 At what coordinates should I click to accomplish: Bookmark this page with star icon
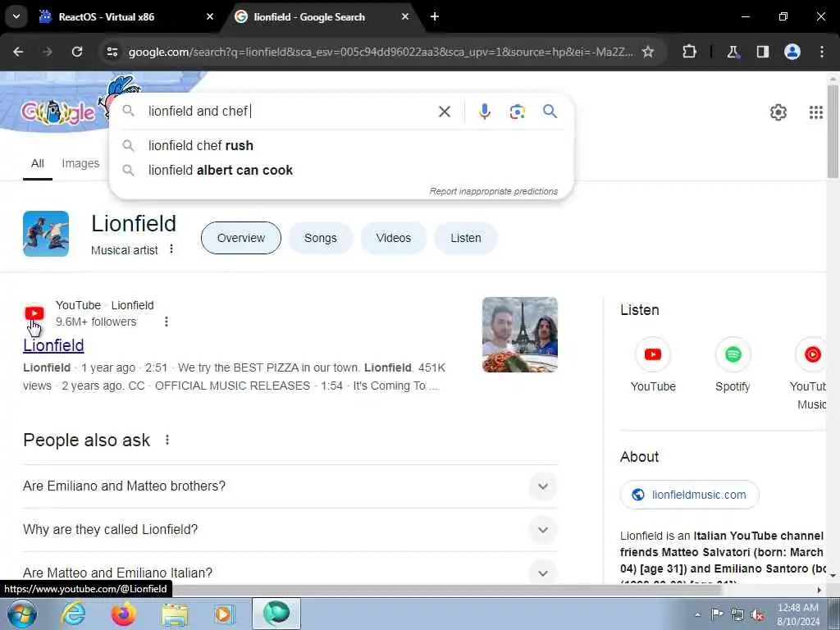pos(648,52)
